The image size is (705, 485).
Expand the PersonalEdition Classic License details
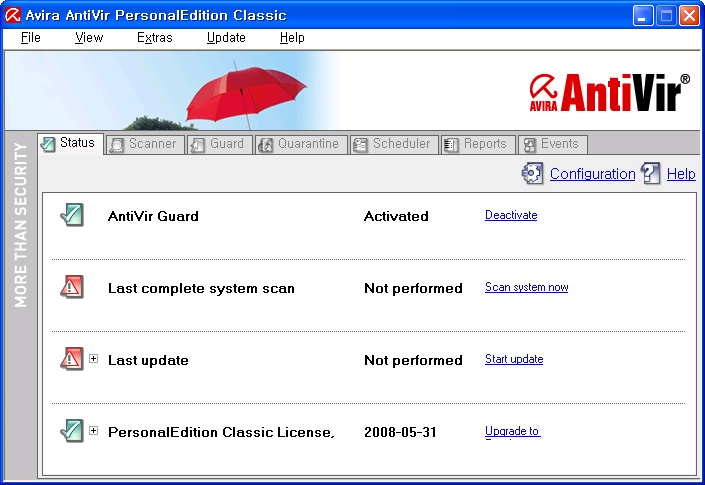point(94,431)
